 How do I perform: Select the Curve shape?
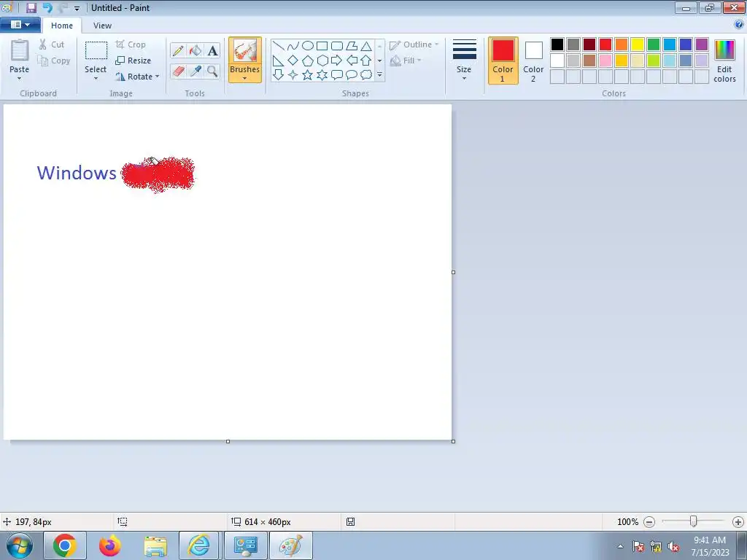coord(293,46)
